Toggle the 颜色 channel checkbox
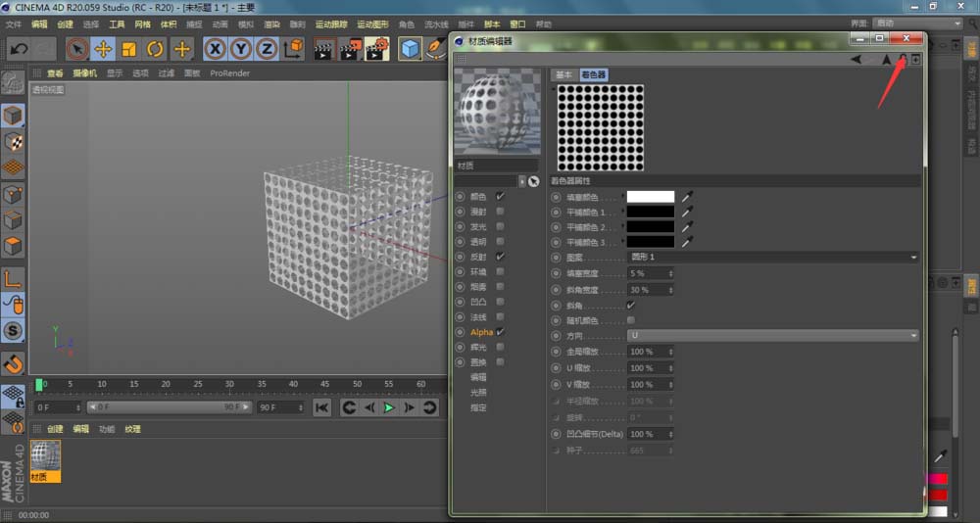The width and height of the screenshot is (980, 523). coord(500,196)
